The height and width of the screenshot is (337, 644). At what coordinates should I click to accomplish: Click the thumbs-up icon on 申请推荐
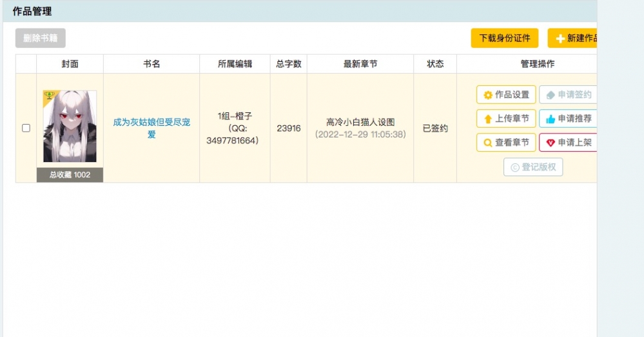pos(550,119)
